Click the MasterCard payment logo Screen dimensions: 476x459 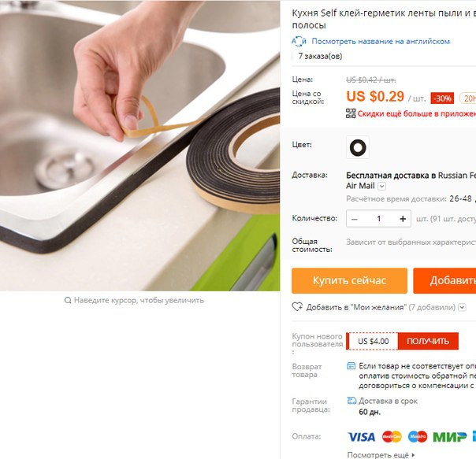(392, 437)
